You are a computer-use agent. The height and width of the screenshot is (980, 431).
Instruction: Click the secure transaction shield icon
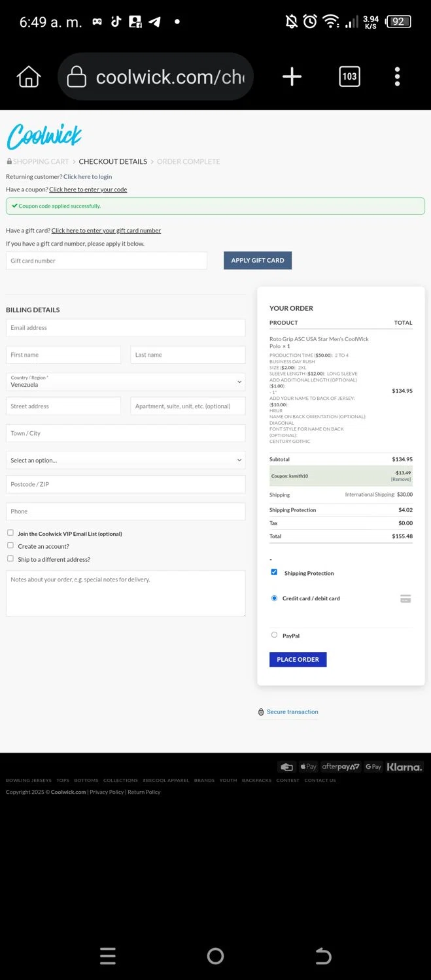[261, 712]
